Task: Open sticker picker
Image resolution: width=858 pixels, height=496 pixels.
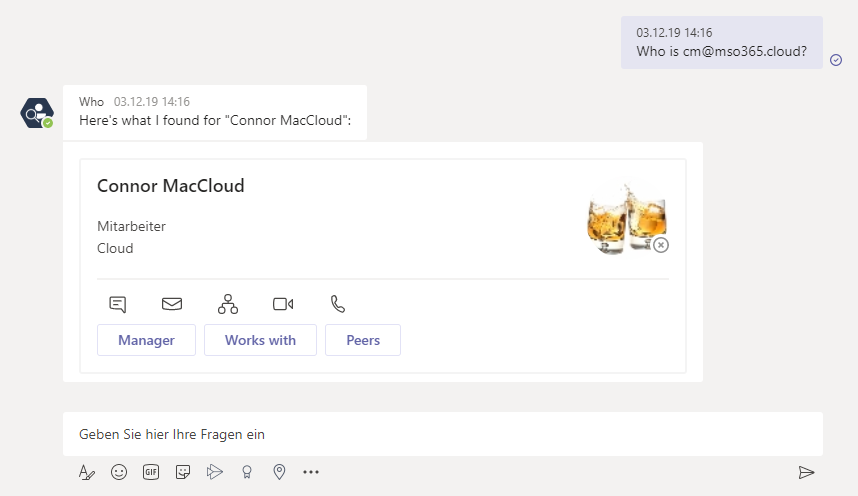Action: click(183, 472)
